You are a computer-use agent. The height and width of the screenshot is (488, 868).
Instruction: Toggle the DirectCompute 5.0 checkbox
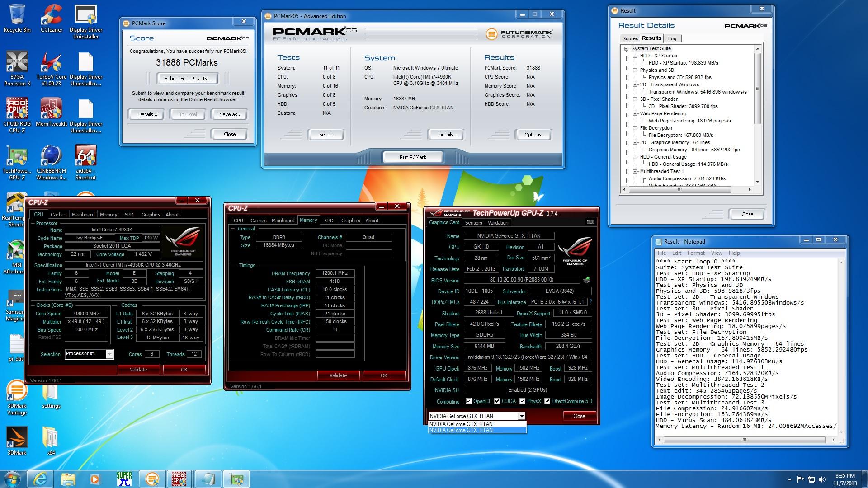tap(547, 401)
